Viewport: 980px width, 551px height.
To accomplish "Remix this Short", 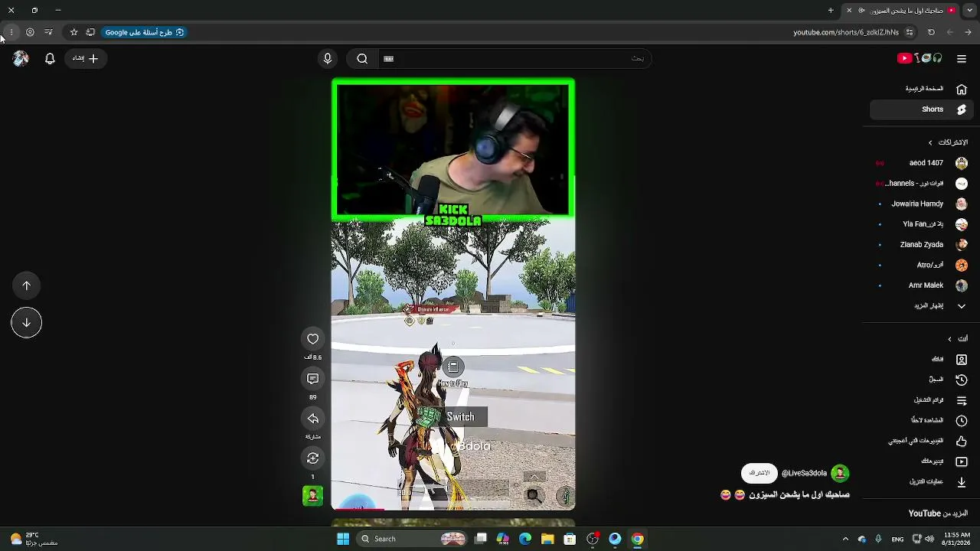I will (312, 458).
